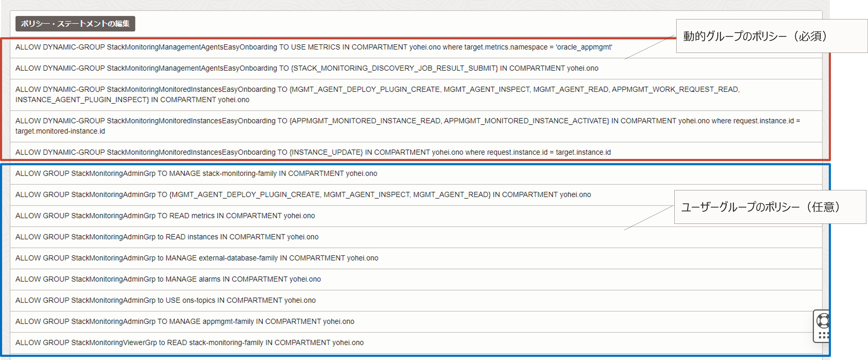Click the 動的グループのポリシー（必須） callout label

click(x=755, y=36)
